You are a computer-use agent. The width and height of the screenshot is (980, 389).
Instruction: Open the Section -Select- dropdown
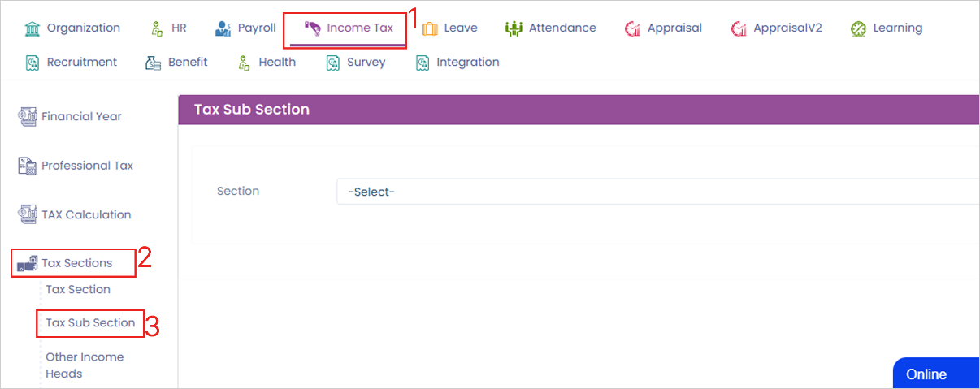(x=657, y=192)
